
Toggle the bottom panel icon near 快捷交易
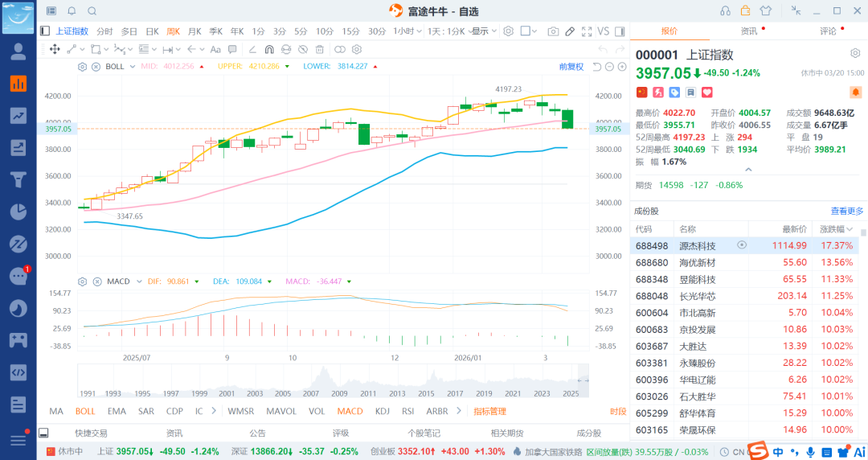(x=43, y=433)
